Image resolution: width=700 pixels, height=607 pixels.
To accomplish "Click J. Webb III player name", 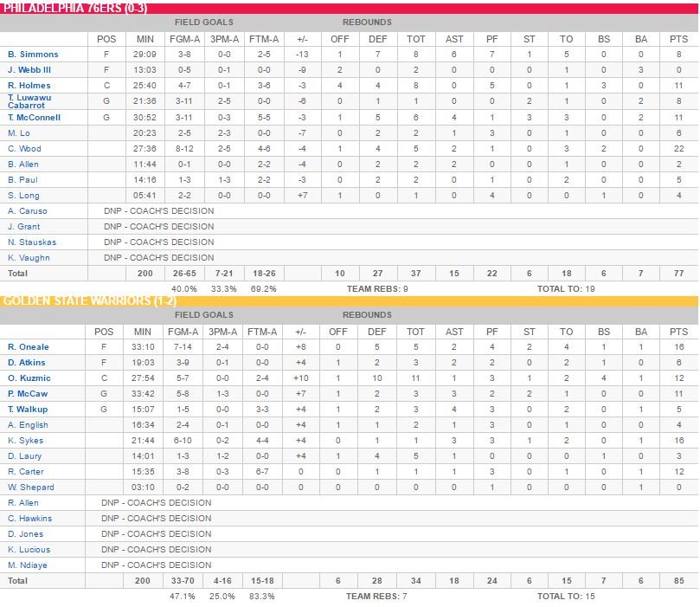I will (x=29, y=70).
